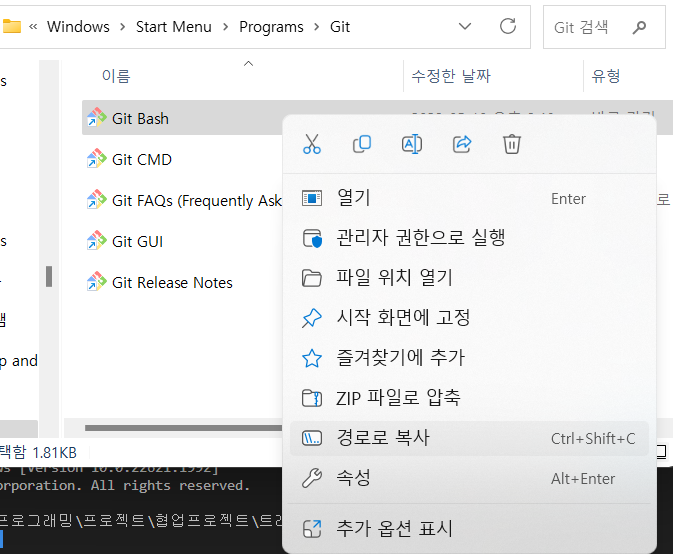Click Programs in the address breadcrumb
Viewport: 673px width, 554px height.
(271, 27)
